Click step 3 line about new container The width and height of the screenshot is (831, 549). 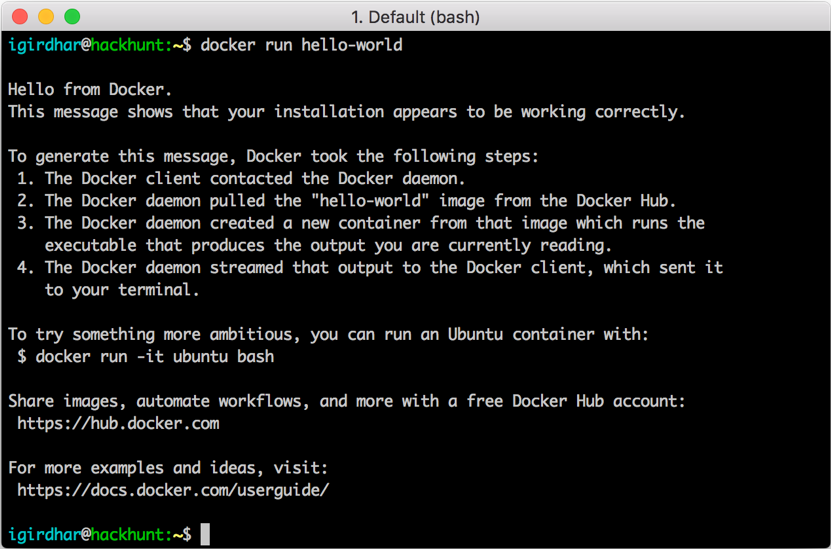(361, 223)
